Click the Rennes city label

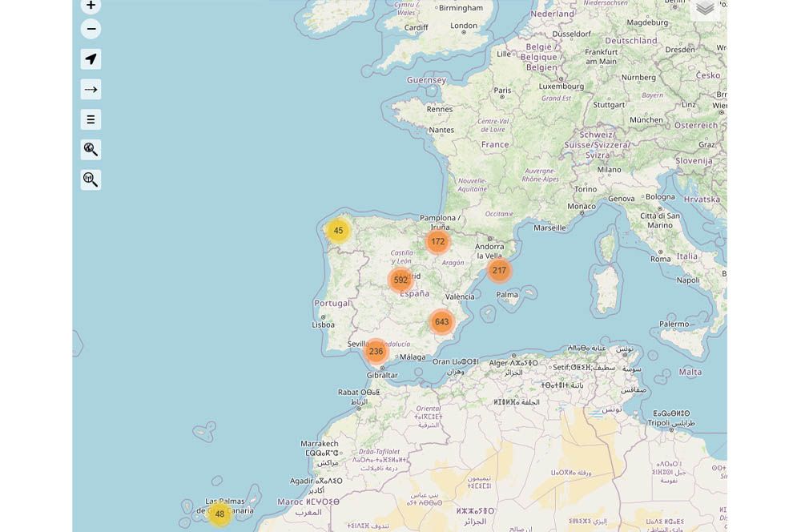pyautogui.click(x=440, y=109)
